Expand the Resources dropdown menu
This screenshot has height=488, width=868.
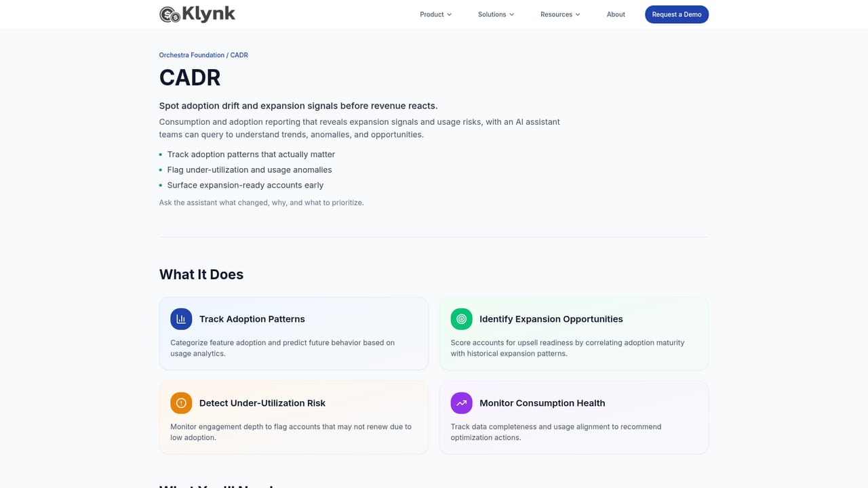[x=560, y=14]
